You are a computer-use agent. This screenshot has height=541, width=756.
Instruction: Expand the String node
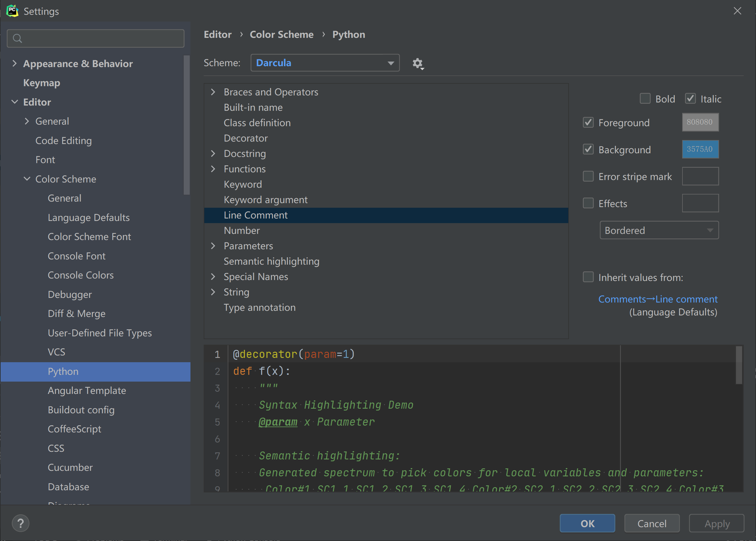pos(213,292)
